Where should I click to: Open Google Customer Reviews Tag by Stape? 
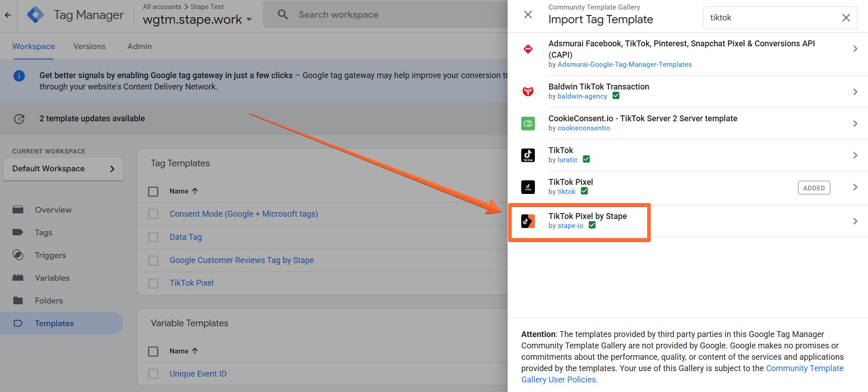click(x=242, y=260)
